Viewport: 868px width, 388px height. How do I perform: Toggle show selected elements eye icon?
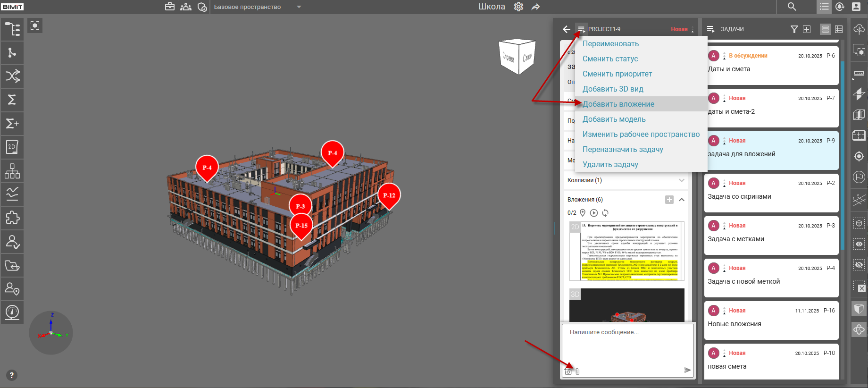click(x=859, y=244)
